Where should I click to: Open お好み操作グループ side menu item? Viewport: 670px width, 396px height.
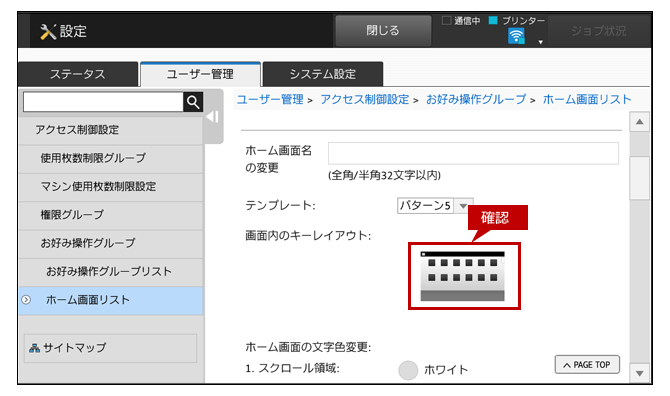tap(111, 243)
